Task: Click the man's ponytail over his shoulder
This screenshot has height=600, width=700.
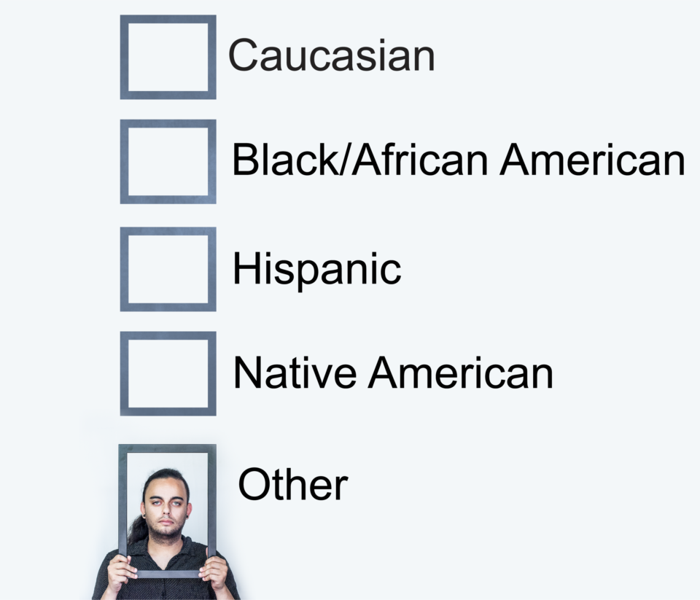Action: pyautogui.click(x=138, y=529)
